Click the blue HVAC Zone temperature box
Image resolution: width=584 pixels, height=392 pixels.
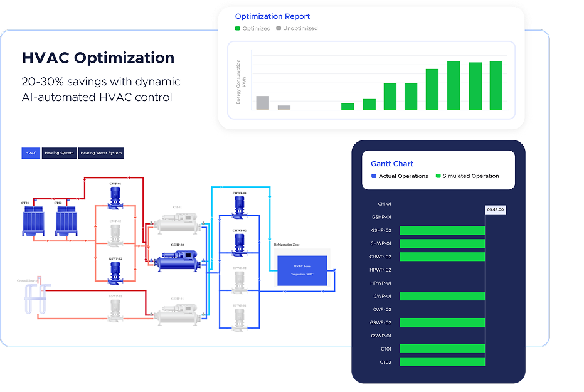tap(302, 271)
